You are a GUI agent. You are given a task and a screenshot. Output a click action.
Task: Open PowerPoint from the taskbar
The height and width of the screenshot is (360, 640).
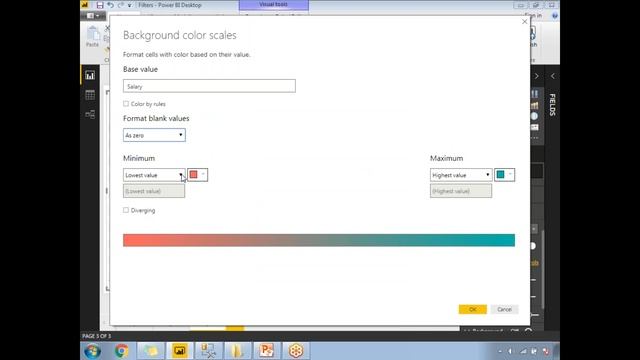(x=267, y=351)
